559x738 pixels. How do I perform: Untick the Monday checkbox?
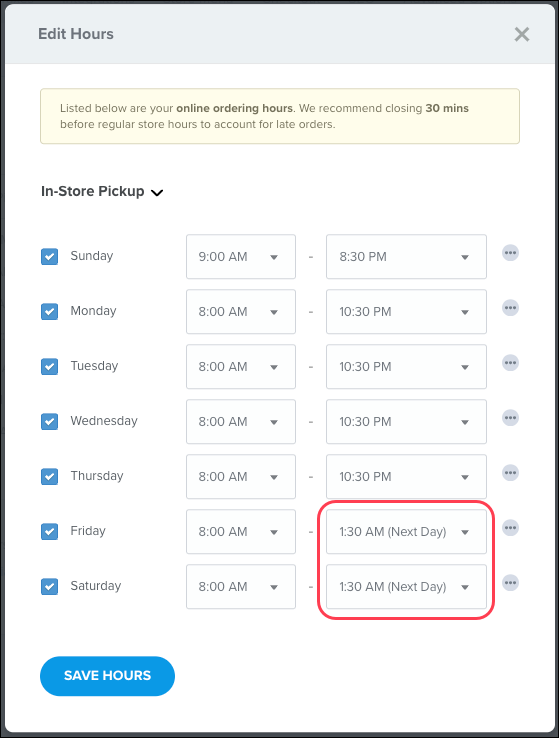tap(49, 312)
